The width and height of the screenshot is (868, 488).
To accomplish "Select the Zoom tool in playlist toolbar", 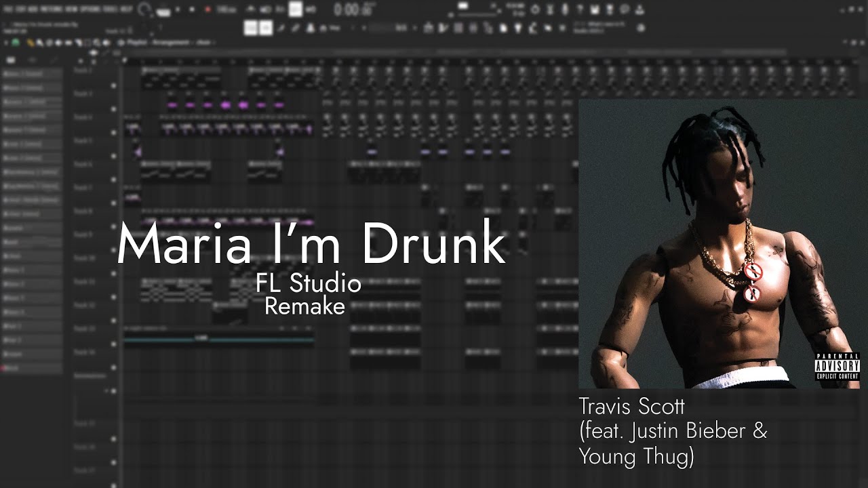I will (x=96, y=43).
